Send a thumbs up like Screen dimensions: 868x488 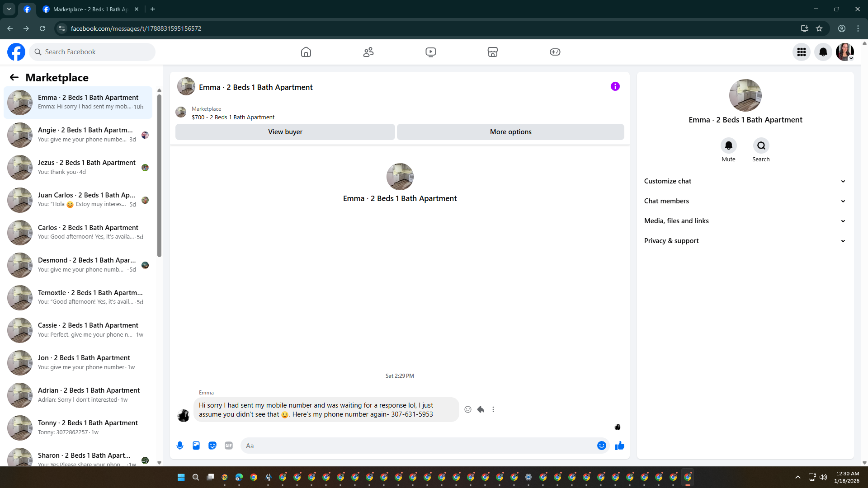(619, 446)
